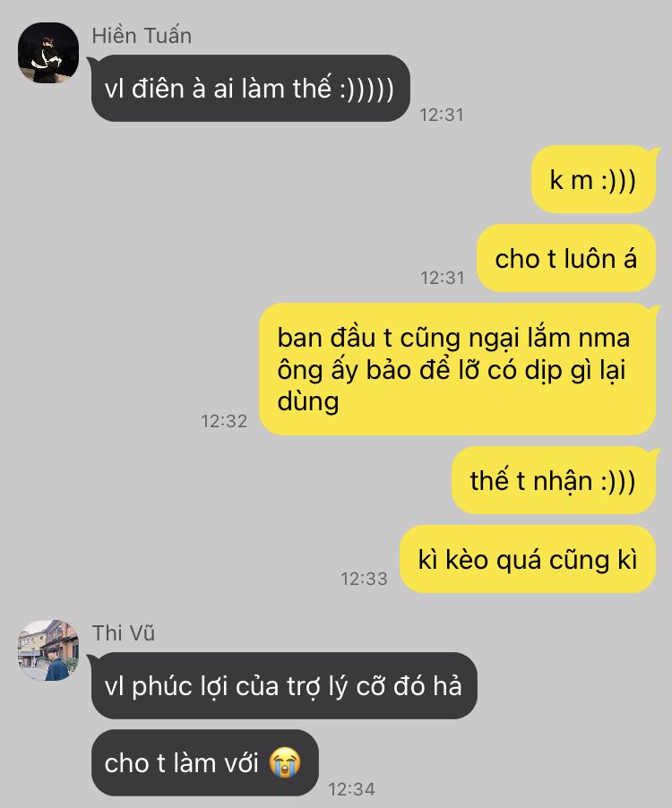This screenshot has height=808, width=672.
Task: Select the 'thế t nhận :)))' bubble
Action: click(x=554, y=480)
